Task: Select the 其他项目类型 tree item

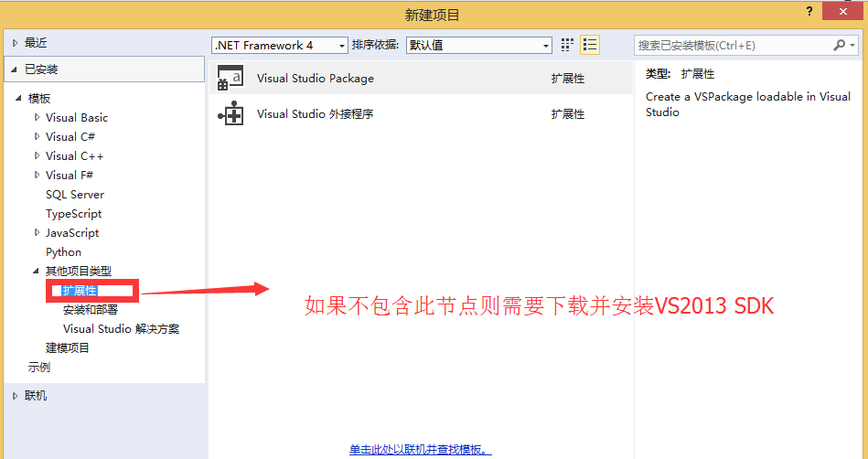Action: (x=79, y=272)
